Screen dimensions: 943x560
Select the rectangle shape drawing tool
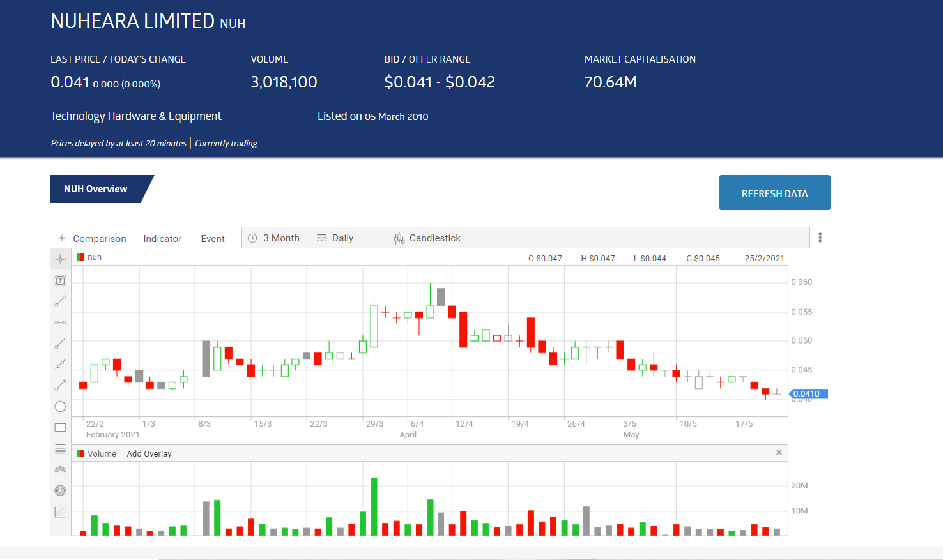point(60,428)
